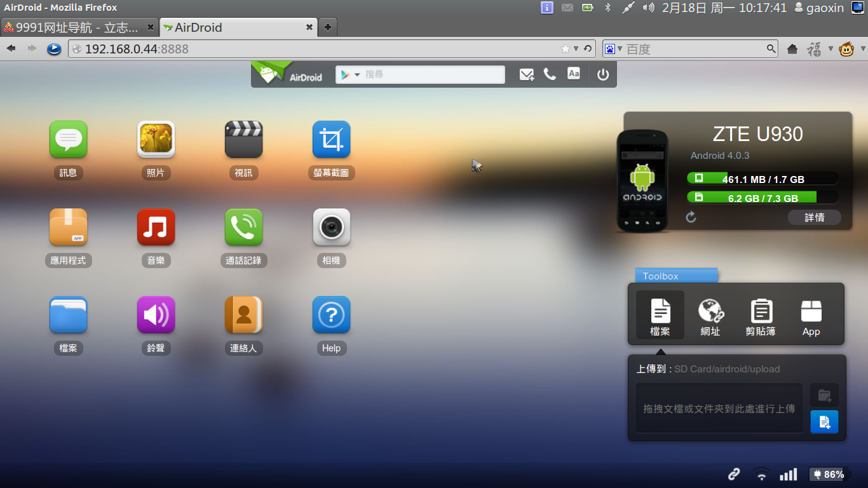Image resolution: width=868 pixels, height=488 pixels.
Task: Refresh device info with the reload icon
Action: point(691,217)
